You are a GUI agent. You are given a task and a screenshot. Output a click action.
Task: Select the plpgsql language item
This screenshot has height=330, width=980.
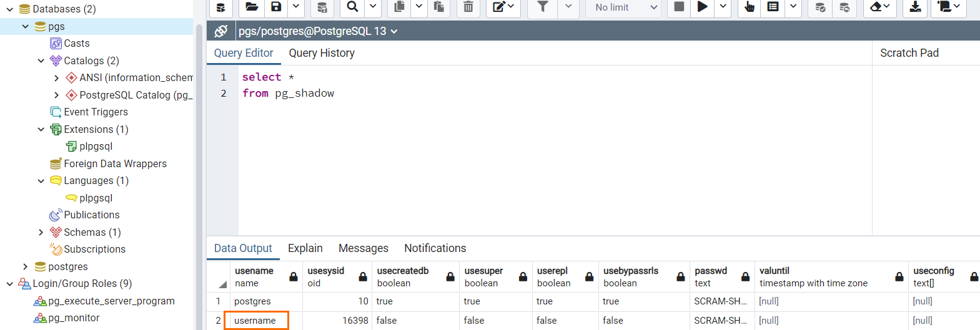click(96, 198)
